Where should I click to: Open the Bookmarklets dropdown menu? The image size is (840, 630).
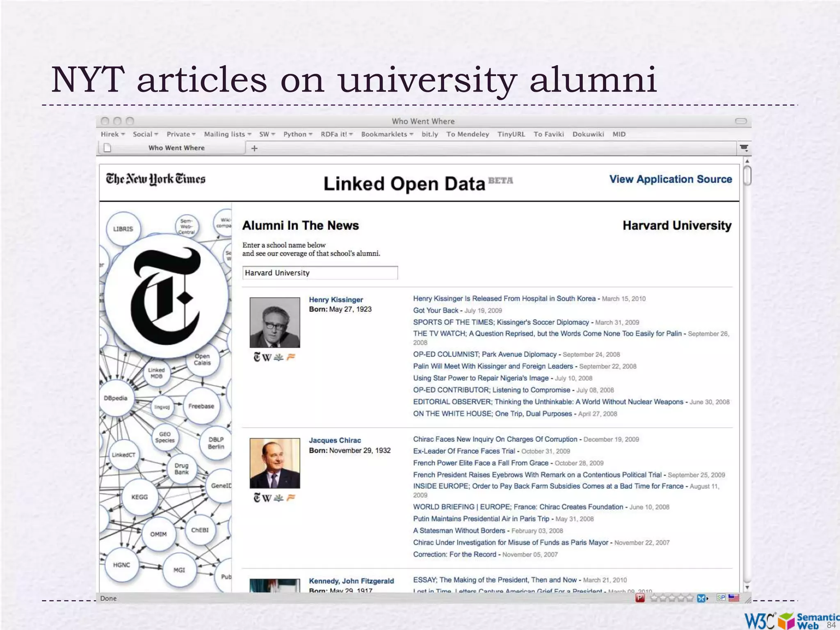coord(387,134)
